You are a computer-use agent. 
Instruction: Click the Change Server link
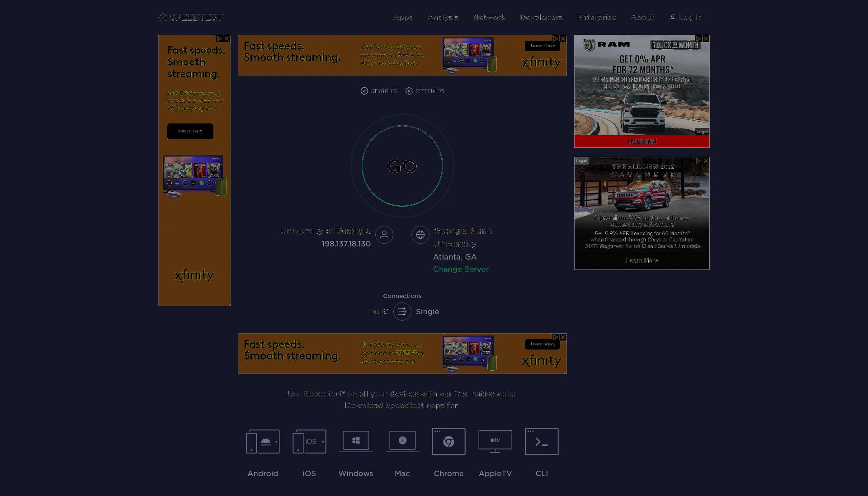461,269
